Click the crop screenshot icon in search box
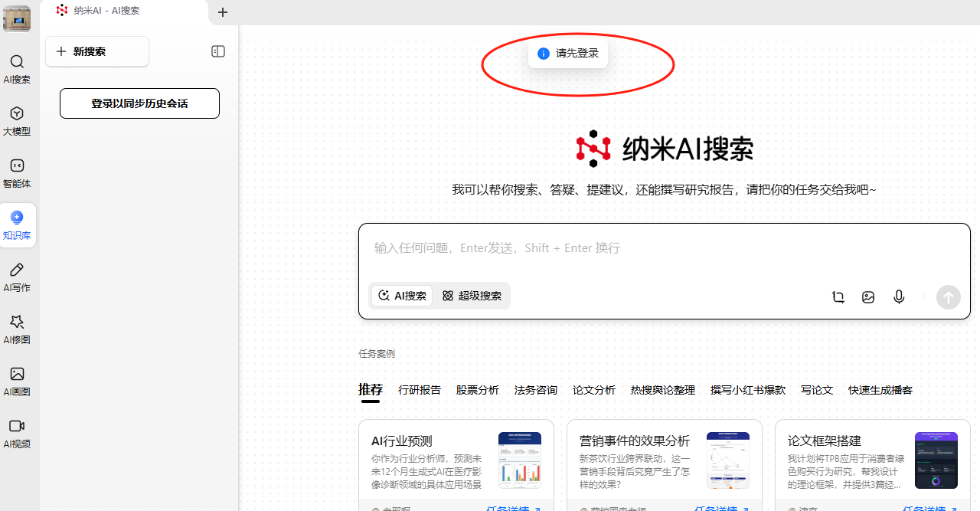Screen dimensions: 980x511 tap(838, 297)
